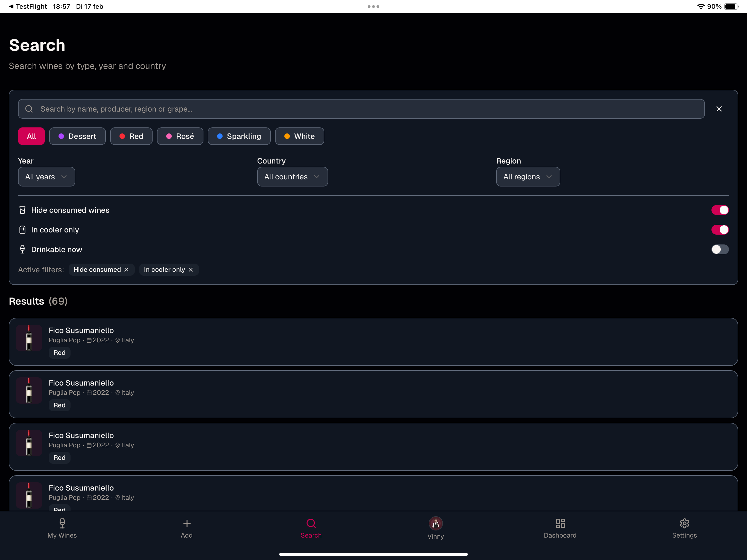
Task: Open My Wines tab
Action: (62, 529)
